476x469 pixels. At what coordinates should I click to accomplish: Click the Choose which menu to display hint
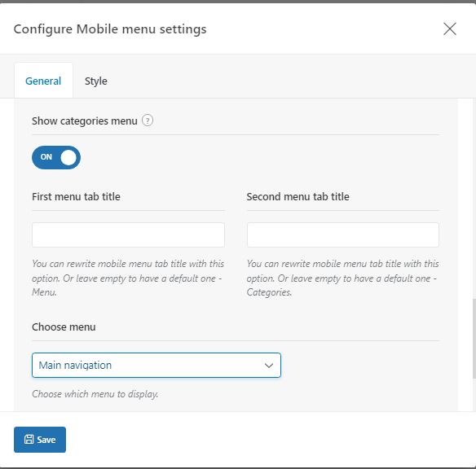click(95, 394)
